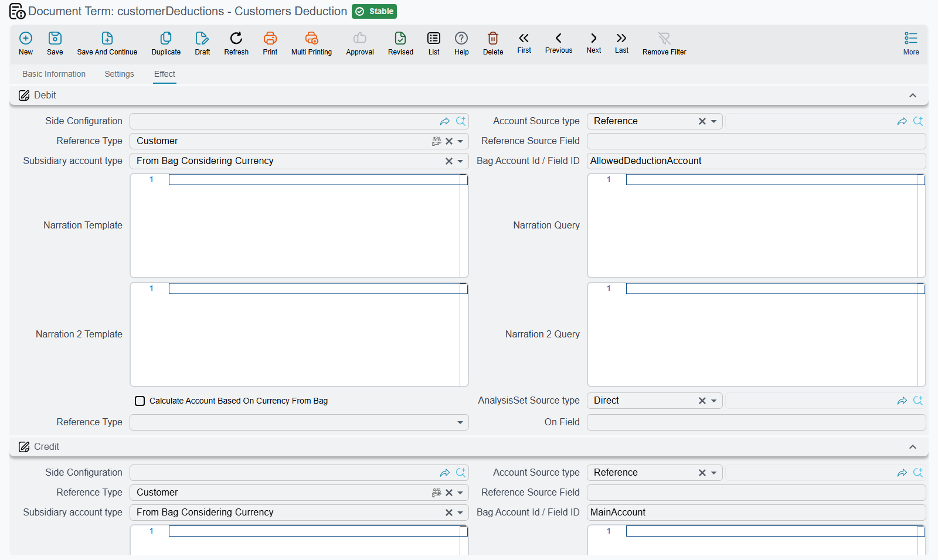Collapse the Credit section
The width and height of the screenshot is (938, 560).
[913, 447]
